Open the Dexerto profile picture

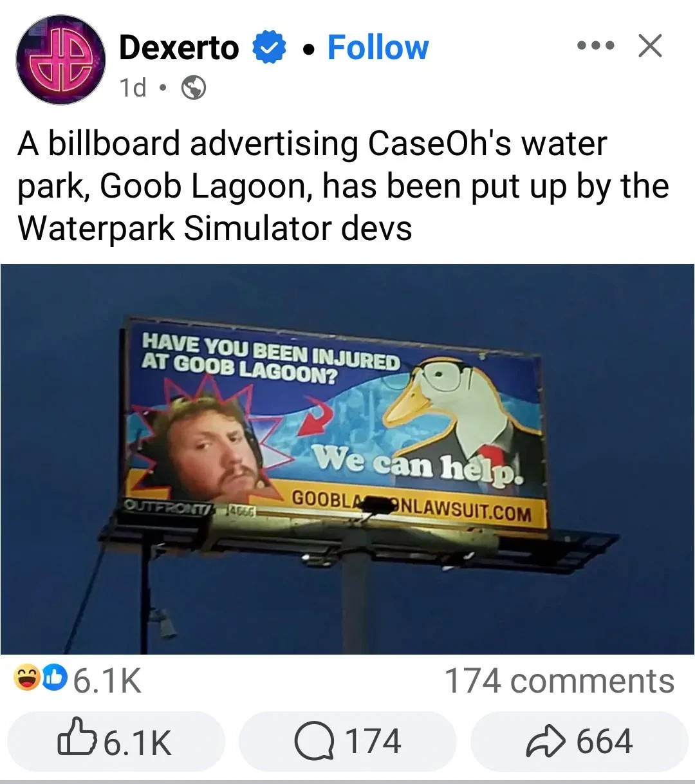point(61,60)
